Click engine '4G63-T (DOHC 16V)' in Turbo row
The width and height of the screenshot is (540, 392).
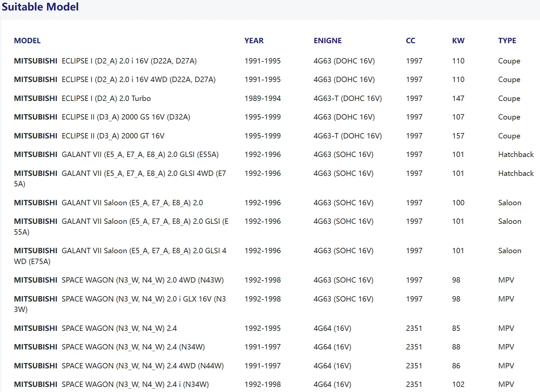tap(348, 98)
